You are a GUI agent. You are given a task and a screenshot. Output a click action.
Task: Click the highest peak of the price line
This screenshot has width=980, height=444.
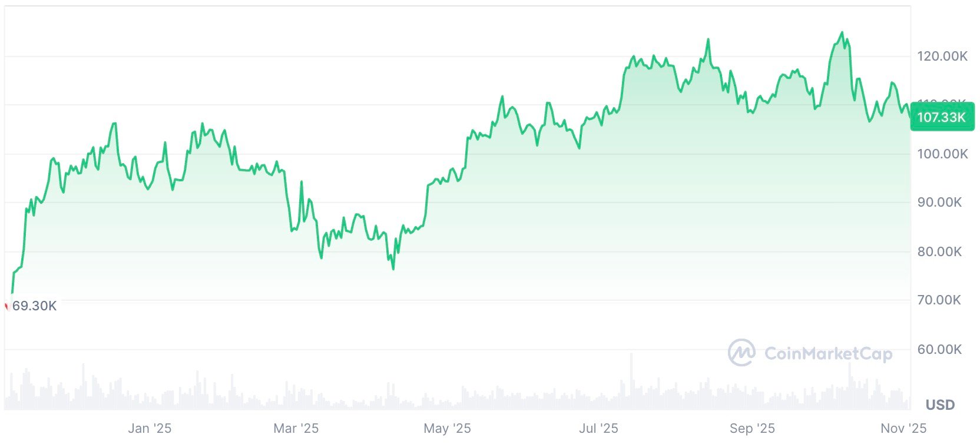[842, 33]
